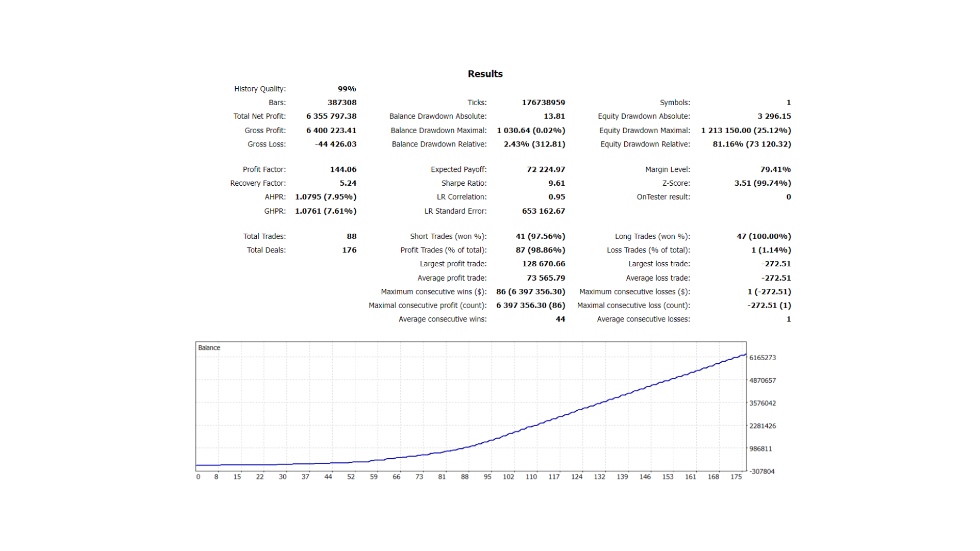Select the Balance label on the chart
980x551 pixels.
coord(209,347)
